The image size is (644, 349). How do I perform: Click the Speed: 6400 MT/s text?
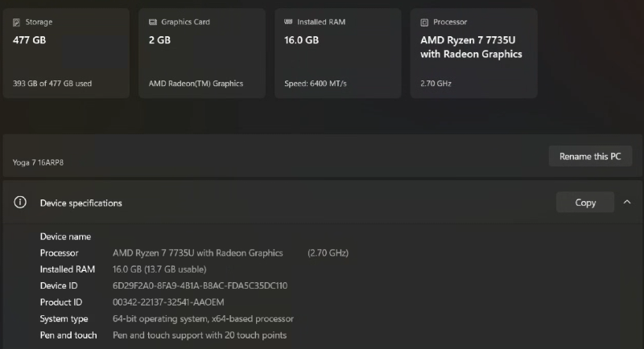[316, 83]
